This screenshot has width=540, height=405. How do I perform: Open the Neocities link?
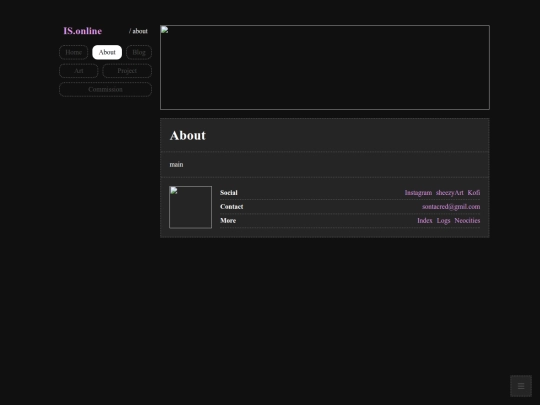[x=467, y=221]
